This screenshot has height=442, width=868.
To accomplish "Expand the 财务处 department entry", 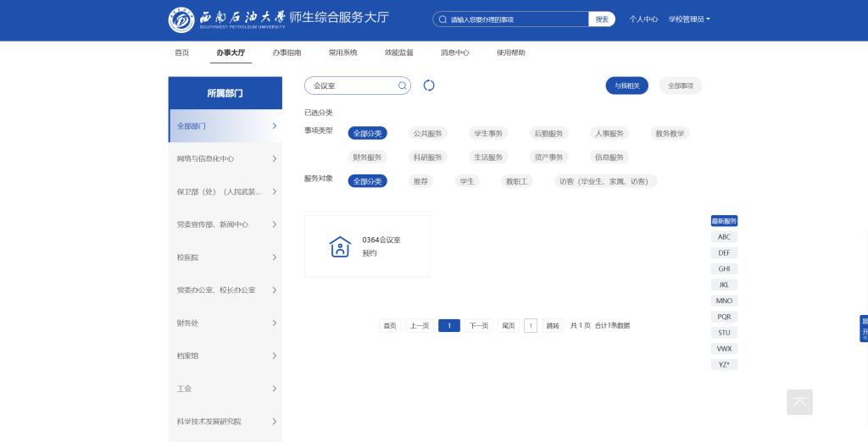I will click(x=225, y=323).
